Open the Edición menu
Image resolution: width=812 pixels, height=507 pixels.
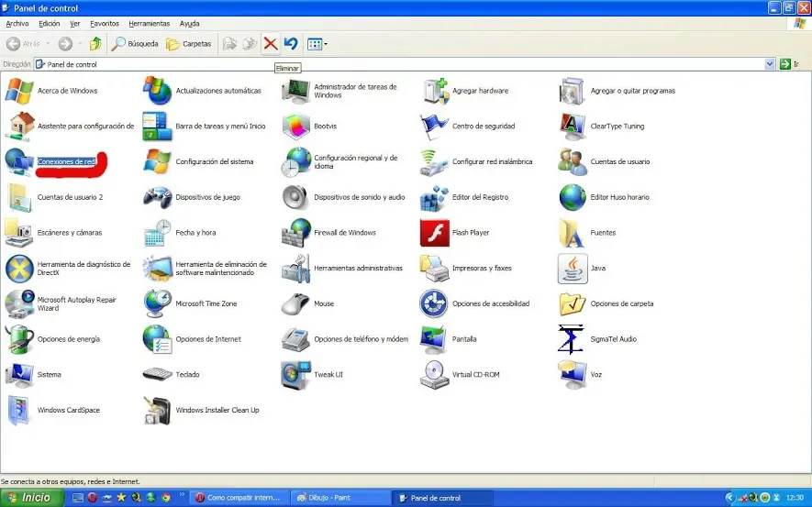50,24
